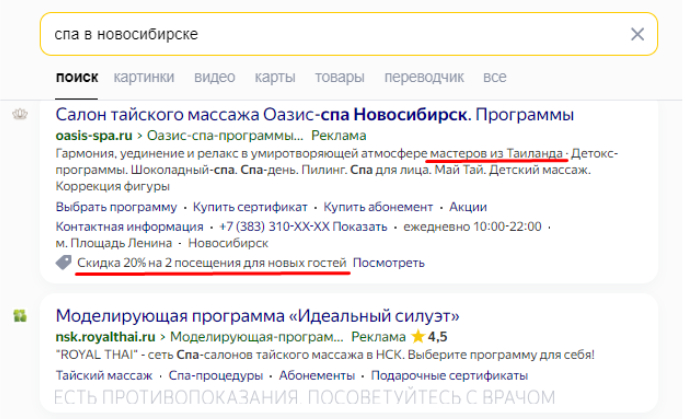Click the 'Реклама' label in the Royal Thai result
Image resolution: width=685 pixels, height=419 pixels.
(x=378, y=337)
